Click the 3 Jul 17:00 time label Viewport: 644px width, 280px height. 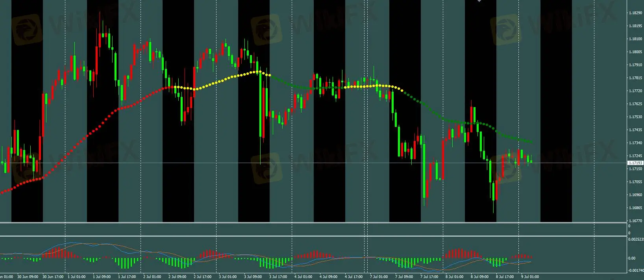click(278, 277)
